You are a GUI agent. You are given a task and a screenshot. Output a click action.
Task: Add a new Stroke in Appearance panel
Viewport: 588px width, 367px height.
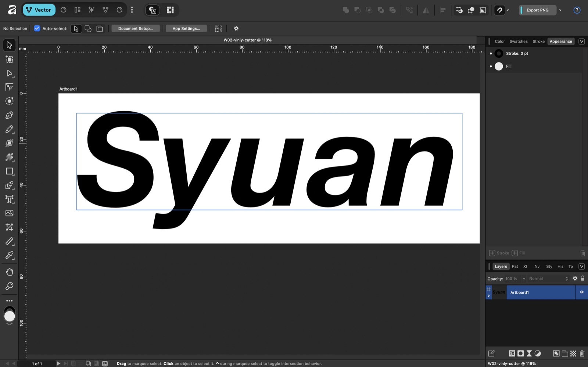tap(499, 253)
